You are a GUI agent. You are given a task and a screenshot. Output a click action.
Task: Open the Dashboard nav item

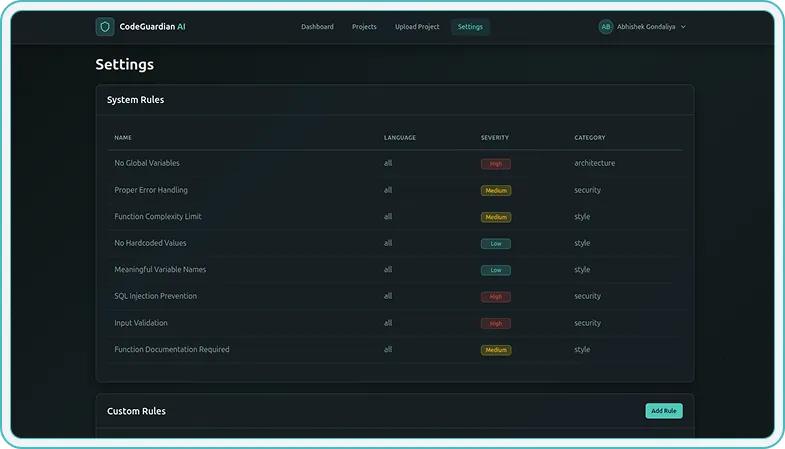(x=317, y=27)
